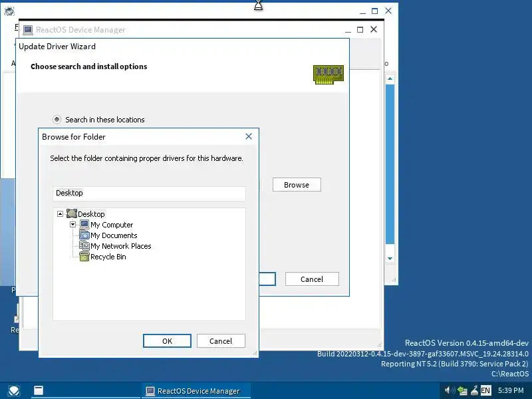
Task: Click the volume speaker tray icon
Action: click(450, 390)
